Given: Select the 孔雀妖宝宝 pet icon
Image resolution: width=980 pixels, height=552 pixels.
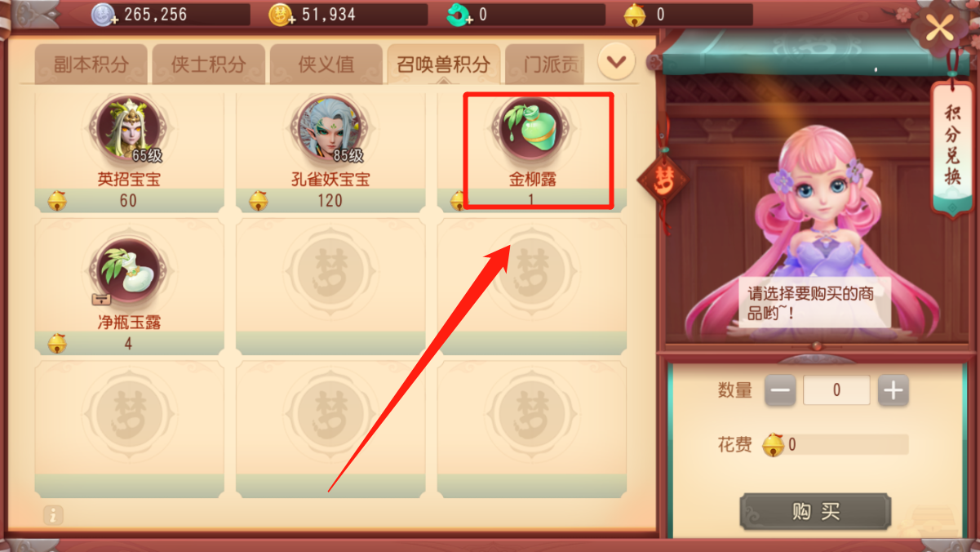Looking at the screenshot, I should [330, 129].
